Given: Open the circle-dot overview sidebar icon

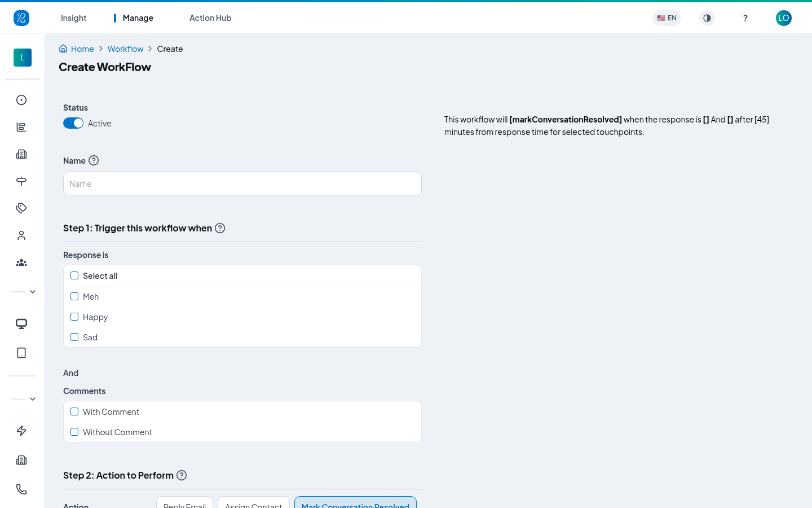Looking at the screenshot, I should [x=21, y=100].
